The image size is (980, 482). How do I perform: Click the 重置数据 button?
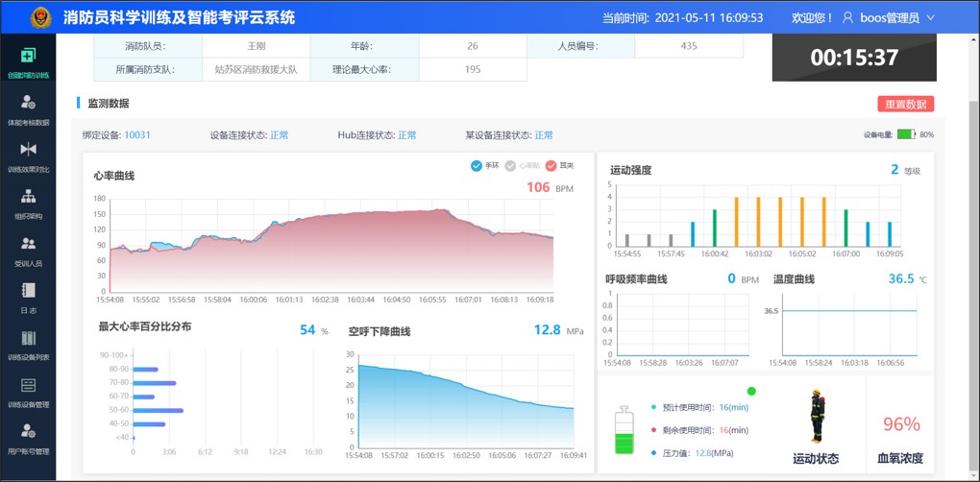point(905,104)
